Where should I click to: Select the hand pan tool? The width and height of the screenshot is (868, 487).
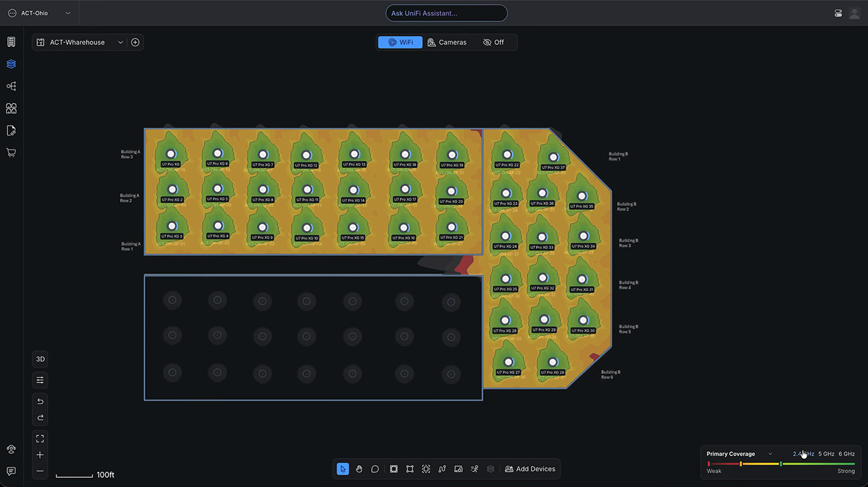359,468
